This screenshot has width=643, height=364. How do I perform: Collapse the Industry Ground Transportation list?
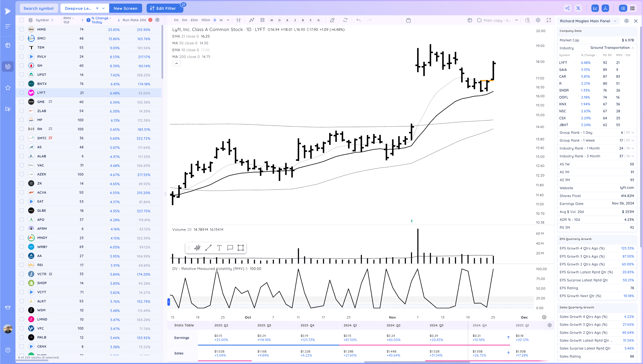pyautogui.click(x=633, y=48)
